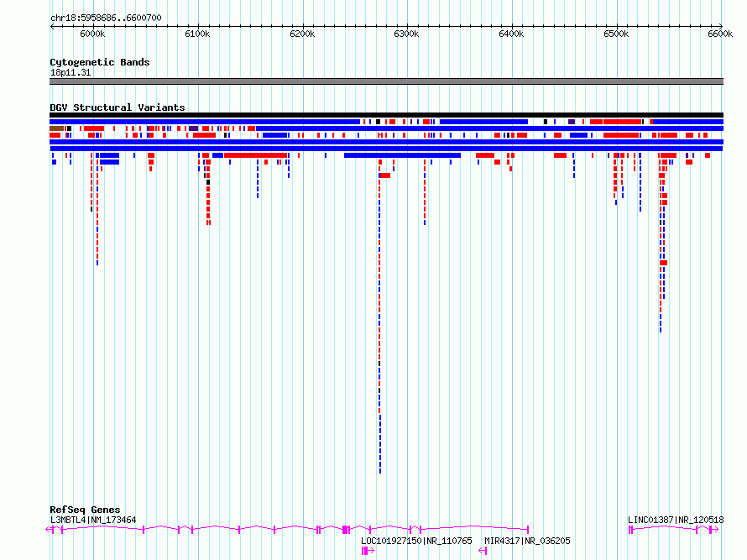The height and width of the screenshot is (560, 747).
Task: Click the LOC101927150|NR_110765 gene label
Action: tap(416, 541)
